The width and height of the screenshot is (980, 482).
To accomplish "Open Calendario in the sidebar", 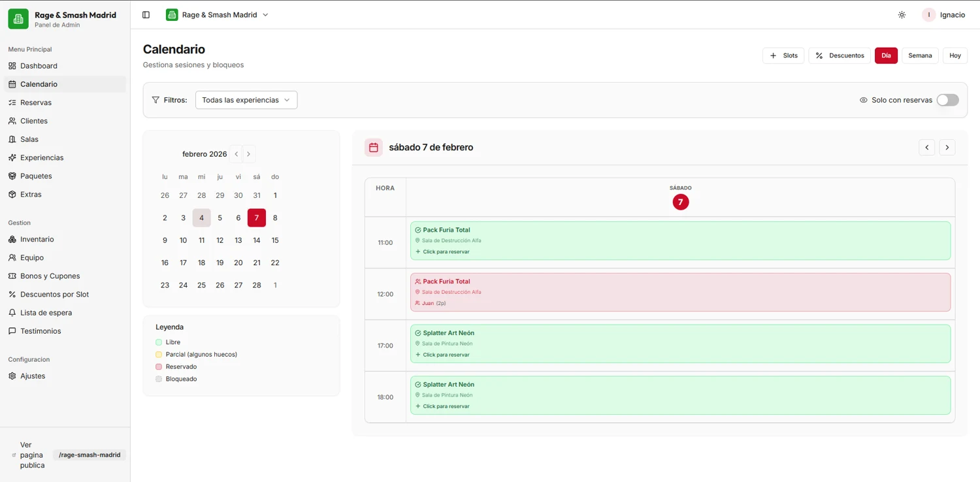I will [x=65, y=84].
